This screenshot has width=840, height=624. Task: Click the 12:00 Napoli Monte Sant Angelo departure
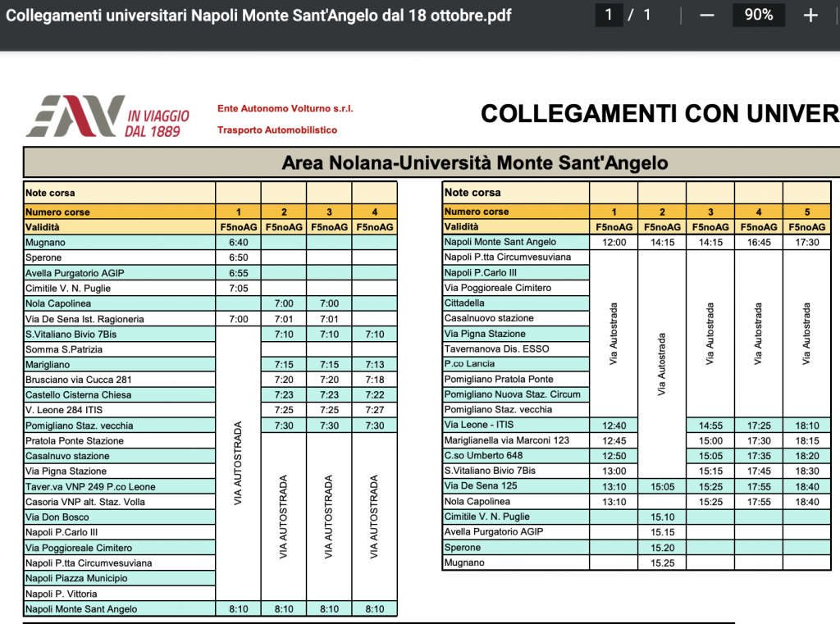point(614,243)
